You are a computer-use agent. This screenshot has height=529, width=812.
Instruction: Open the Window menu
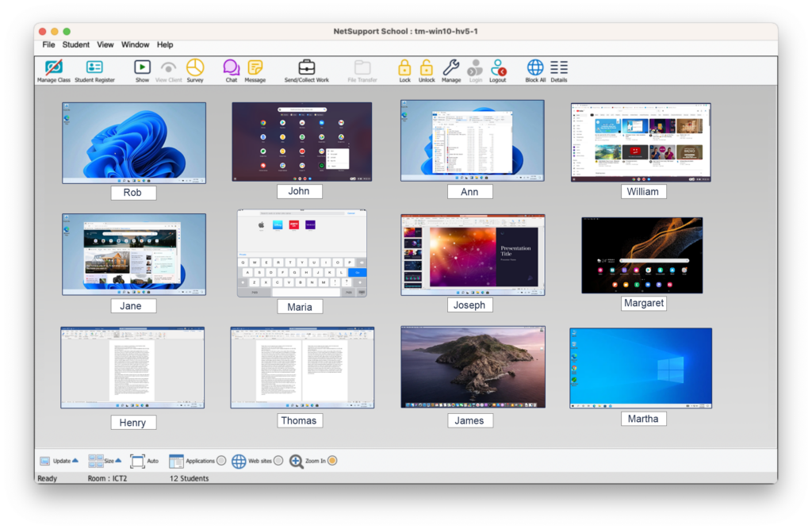point(135,45)
